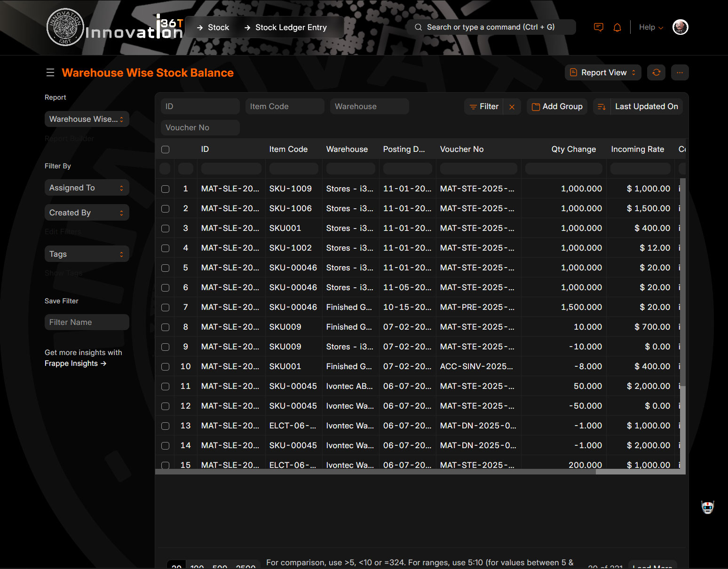The image size is (728, 569).
Task: Open the Assigned To filter dropdown
Action: pyautogui.click(x=87, y=188)
